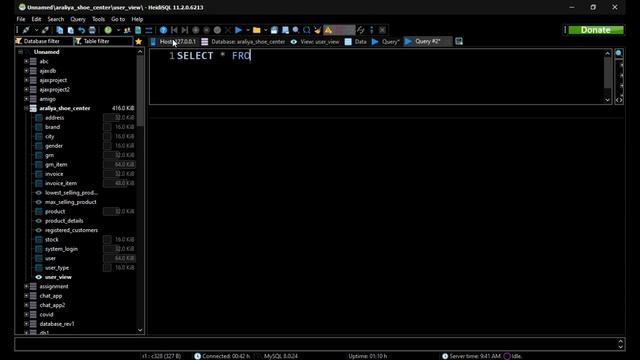Click the Paste toolbar icon

click(x=71, y=30)
